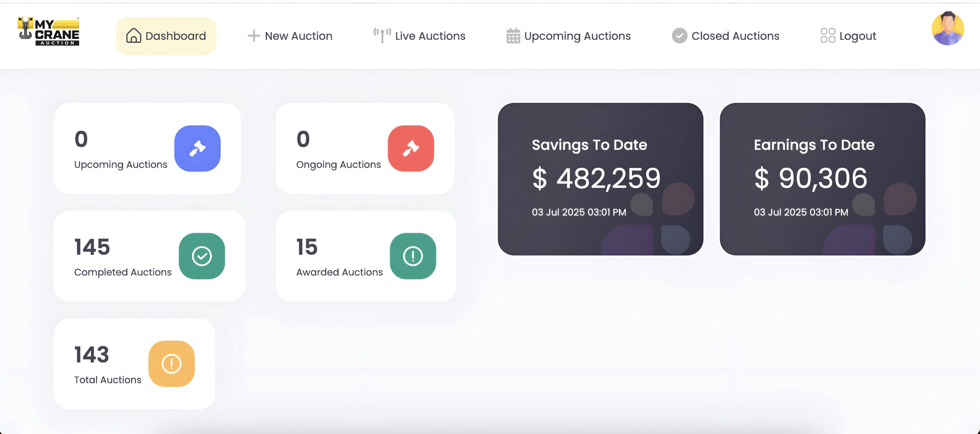The width and height of the screenshot is (980, 434).
Task: Open the Earnings To Date card
Action: click(x=822, y=179)
